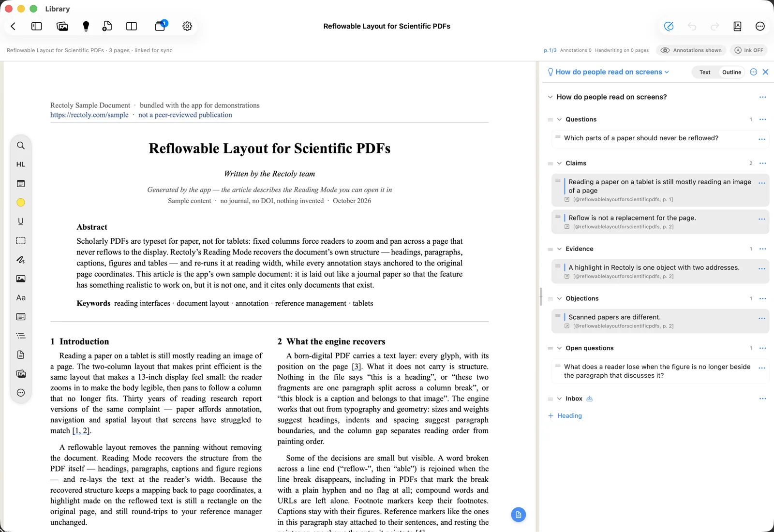Open the settings gear
The height and width of the screenshot is (532, 774).
tap(187, 26)
